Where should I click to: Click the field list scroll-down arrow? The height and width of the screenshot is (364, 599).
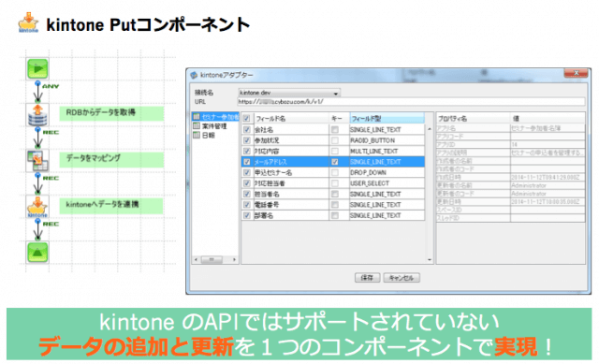pyautogui.click(x=430, y=260)
